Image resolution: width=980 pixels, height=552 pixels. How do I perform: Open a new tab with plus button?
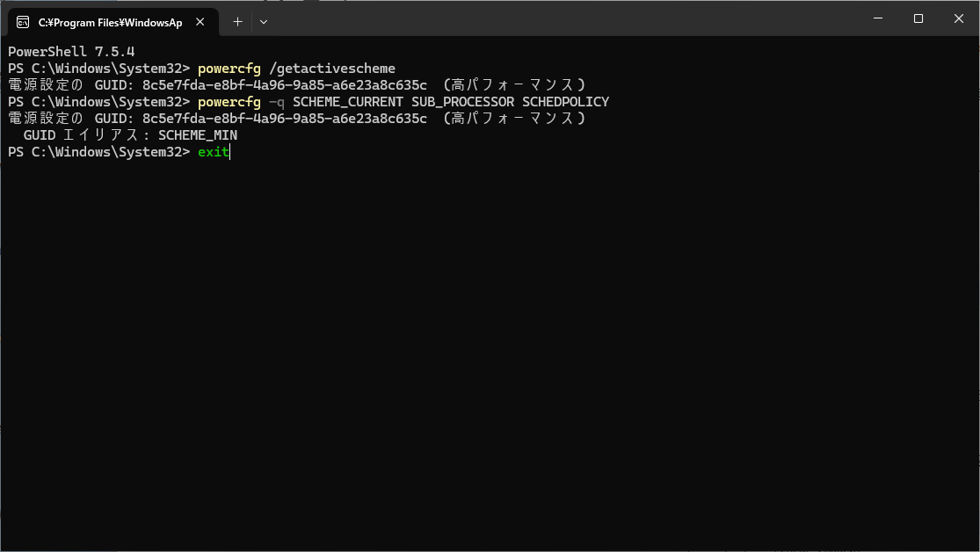click(237, 22)
